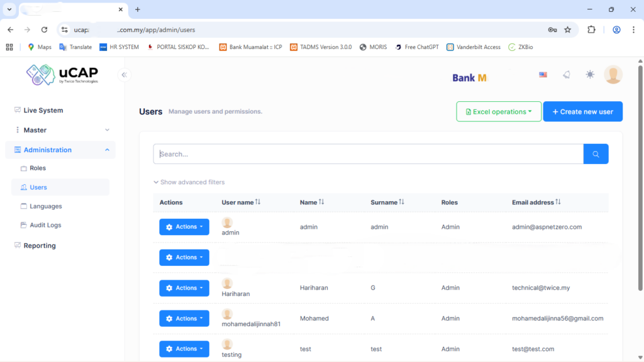The height and width of the screenshot is (362, 644).
Task: Open Actions dropdown for Hariharan user
Action: [184, 288]
